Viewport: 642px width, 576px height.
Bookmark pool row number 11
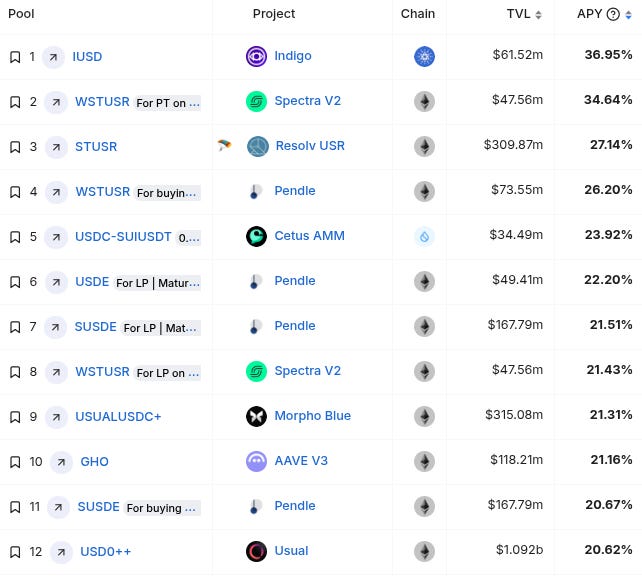[x=15, y=507]
